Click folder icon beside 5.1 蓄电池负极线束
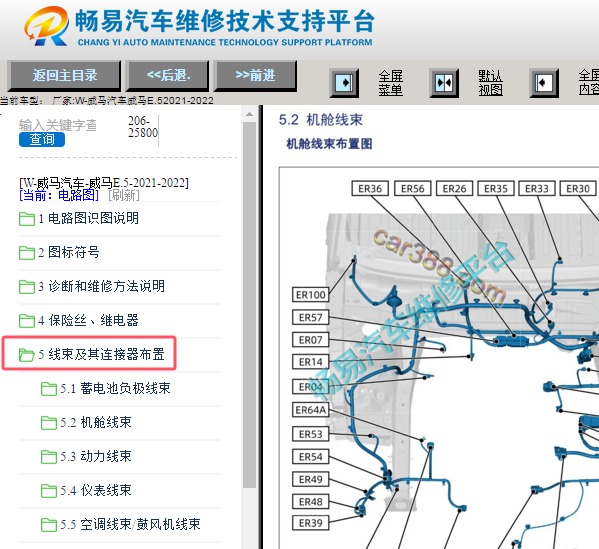 click(49, 389)
